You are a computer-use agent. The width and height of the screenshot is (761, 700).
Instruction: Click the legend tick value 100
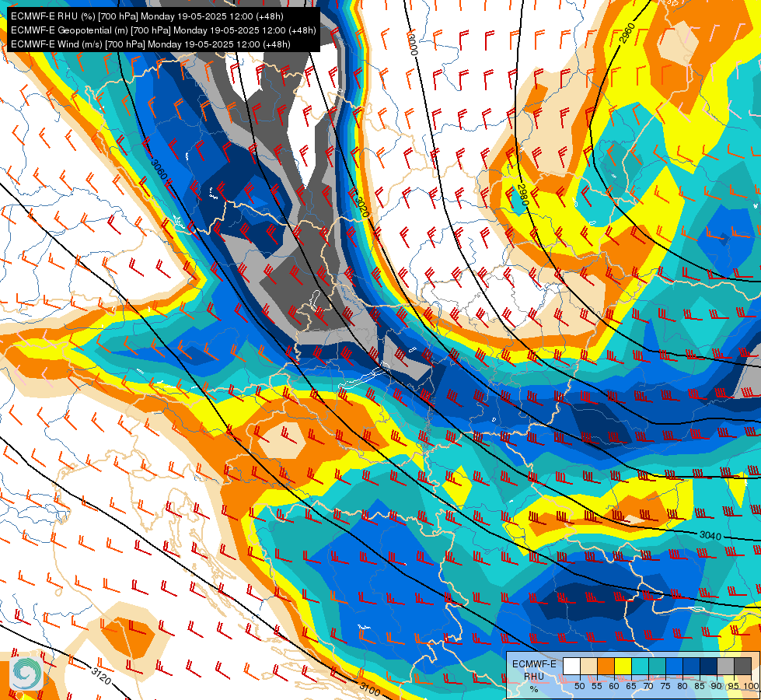752,686
